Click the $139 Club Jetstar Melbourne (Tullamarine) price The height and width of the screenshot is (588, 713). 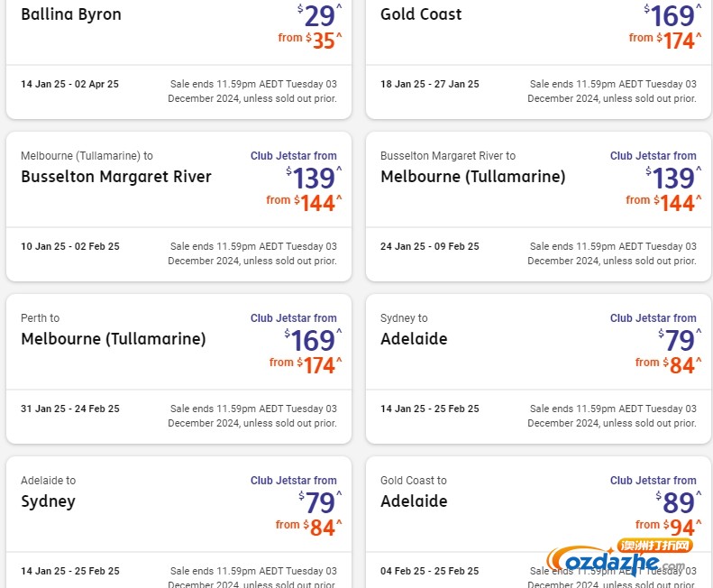673,177
